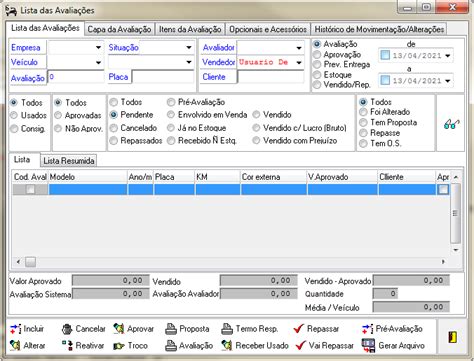Click the Gerar Arquivo icon
The width and height of the screenshot is (474, 361).
[x=368, y=346]
